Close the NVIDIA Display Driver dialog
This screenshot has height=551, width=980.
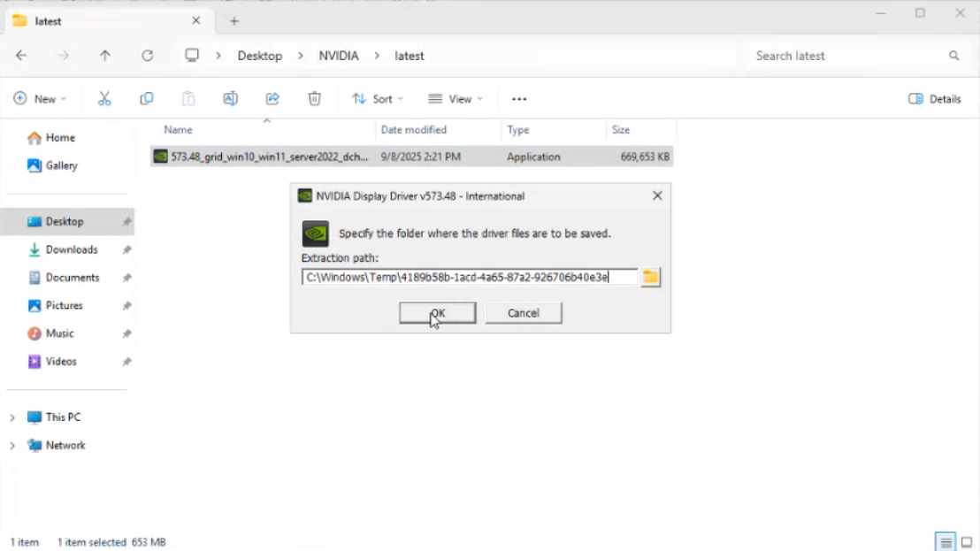click(x=657, y=195)
